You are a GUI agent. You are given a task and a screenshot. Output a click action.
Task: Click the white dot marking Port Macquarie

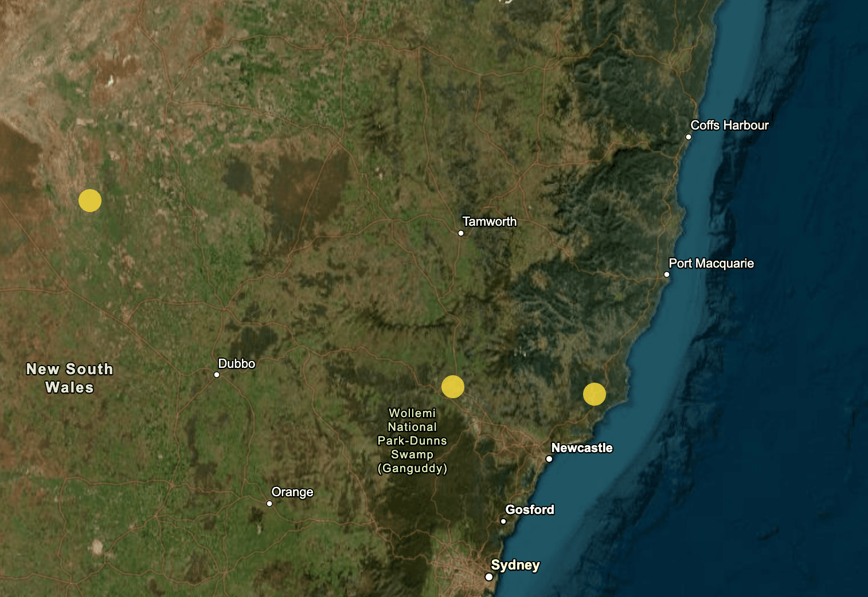pyautogui.click(x=667, y=274)
